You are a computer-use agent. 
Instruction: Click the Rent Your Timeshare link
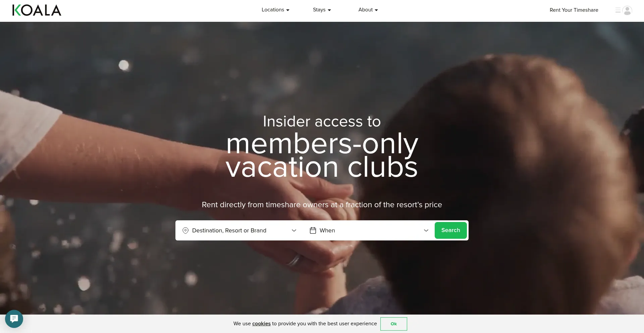574,10
